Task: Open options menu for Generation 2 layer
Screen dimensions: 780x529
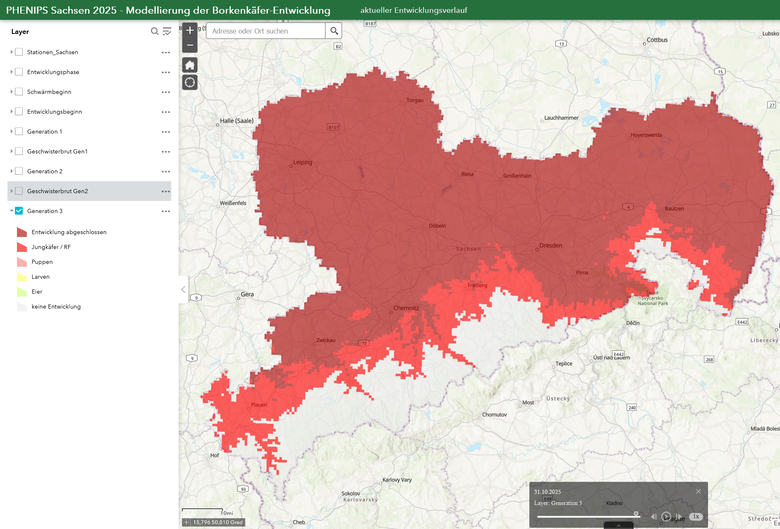Action: click(x=166, y=172)
